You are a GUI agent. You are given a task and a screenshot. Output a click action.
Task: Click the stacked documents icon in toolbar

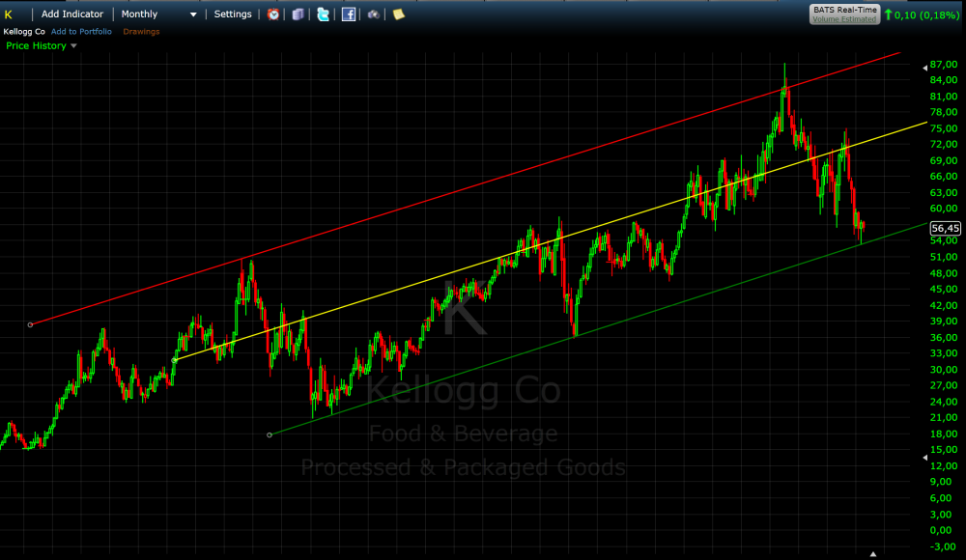[298, 14]
